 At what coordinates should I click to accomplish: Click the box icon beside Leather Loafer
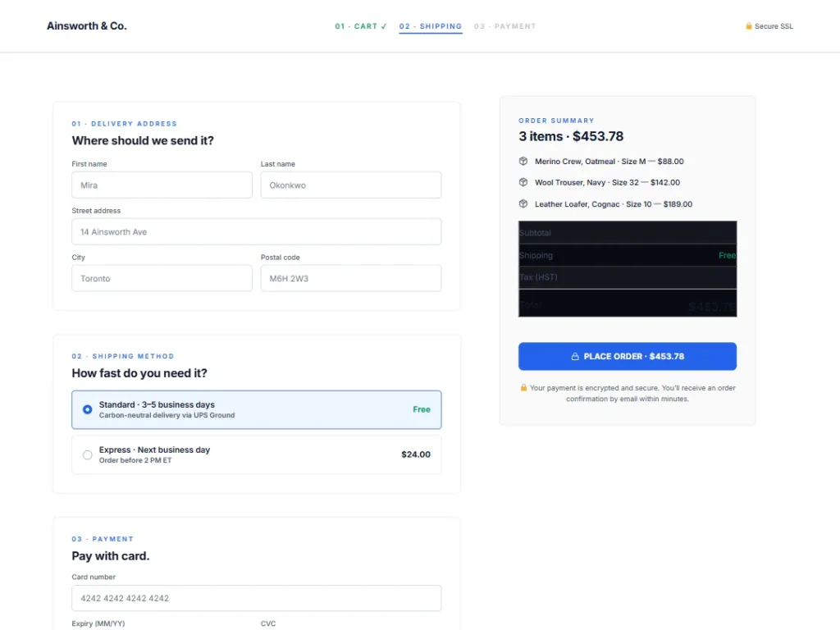point(523,203)
